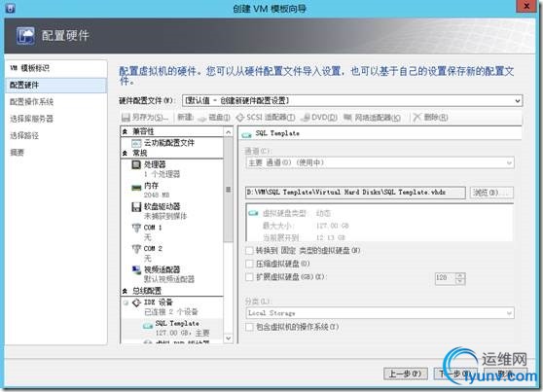
Task: Click the Save As (另存为) toolbar icon
Action: coord(127,118)
